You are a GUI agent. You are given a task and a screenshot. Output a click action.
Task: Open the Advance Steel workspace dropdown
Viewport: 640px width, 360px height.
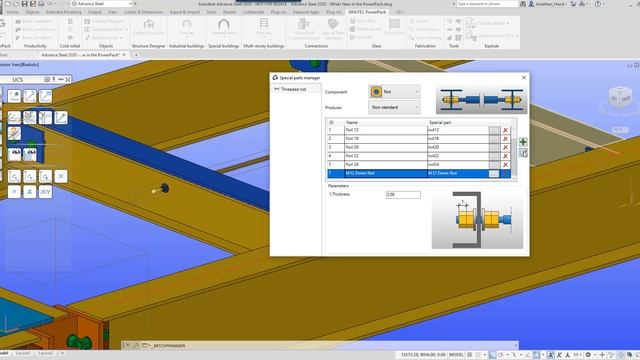coord(102,4)
